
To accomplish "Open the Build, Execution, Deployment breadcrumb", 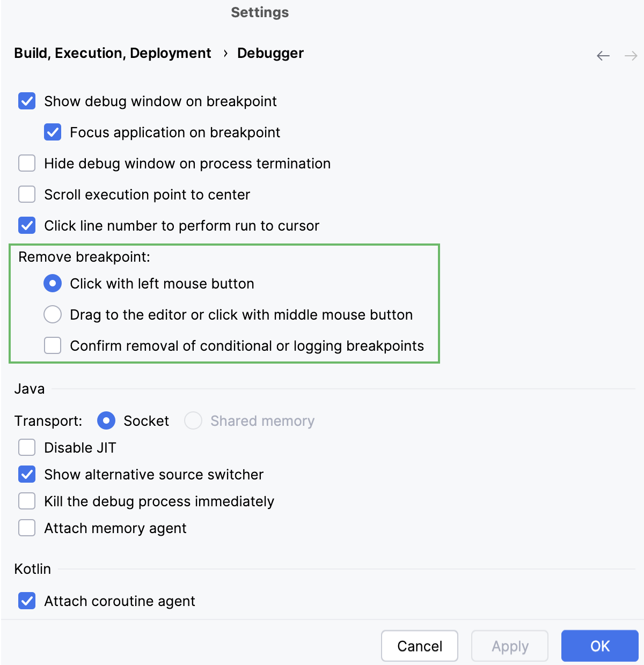I will [112, 53].
